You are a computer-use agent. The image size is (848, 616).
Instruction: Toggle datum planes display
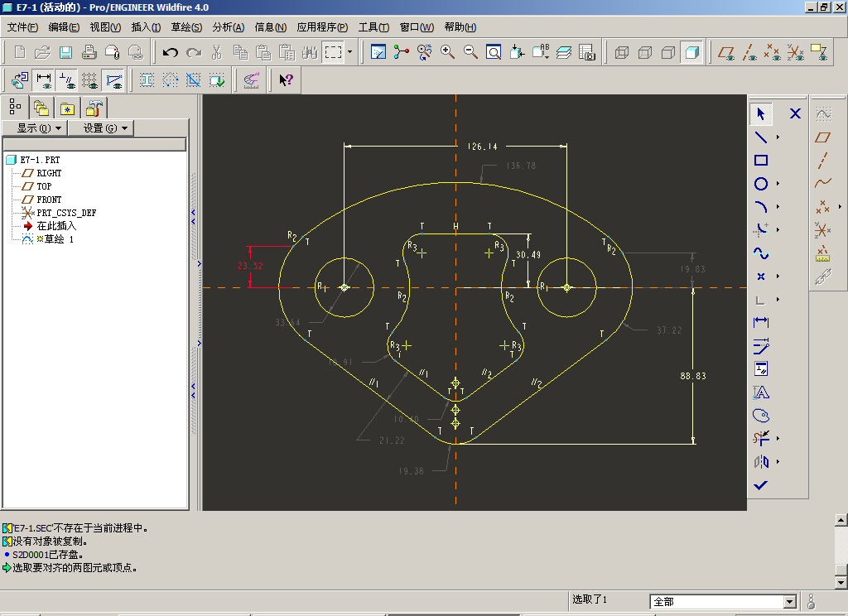click(725, 52)
